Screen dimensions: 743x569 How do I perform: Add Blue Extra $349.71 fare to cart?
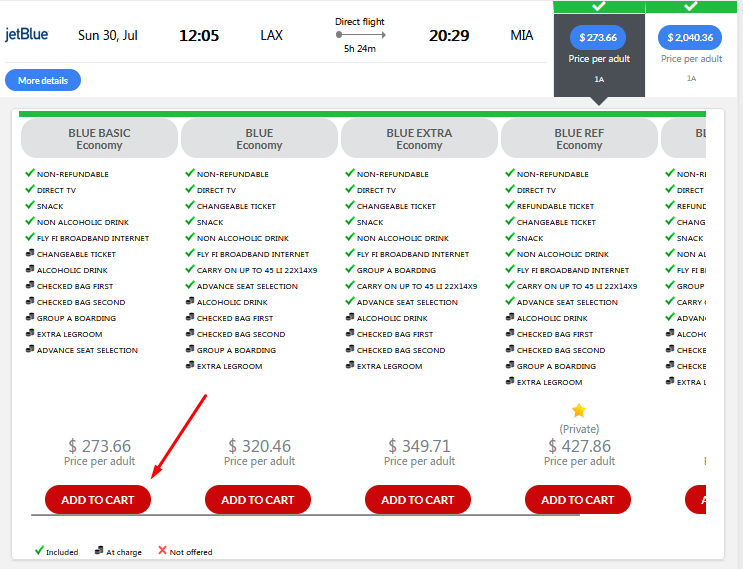click(x=417, y=499)
